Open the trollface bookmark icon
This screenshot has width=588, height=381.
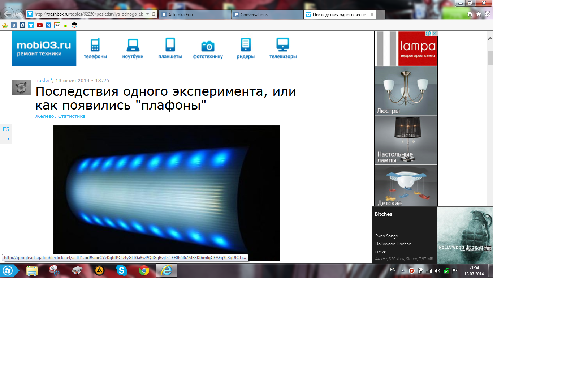[x=74, y=25]
